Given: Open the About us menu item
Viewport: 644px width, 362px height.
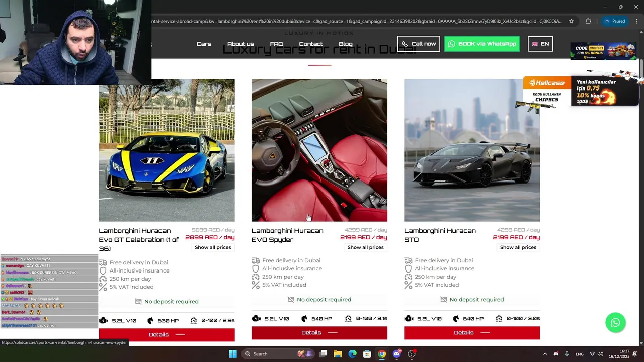Looking at the screenshot, I should pyautogui.click(x=240, y=44).
